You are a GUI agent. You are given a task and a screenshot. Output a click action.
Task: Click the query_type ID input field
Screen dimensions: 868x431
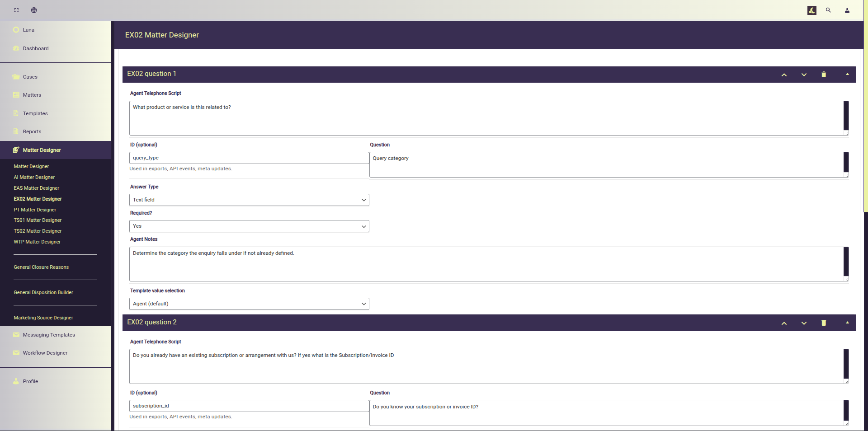pyautogui.click(x=249, y=158)
